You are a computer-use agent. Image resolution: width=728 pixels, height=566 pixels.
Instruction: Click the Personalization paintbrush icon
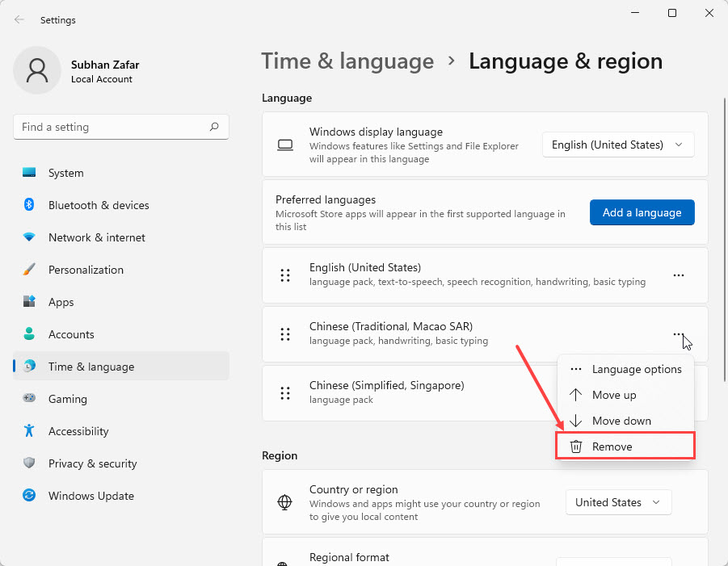click(29, 270)
